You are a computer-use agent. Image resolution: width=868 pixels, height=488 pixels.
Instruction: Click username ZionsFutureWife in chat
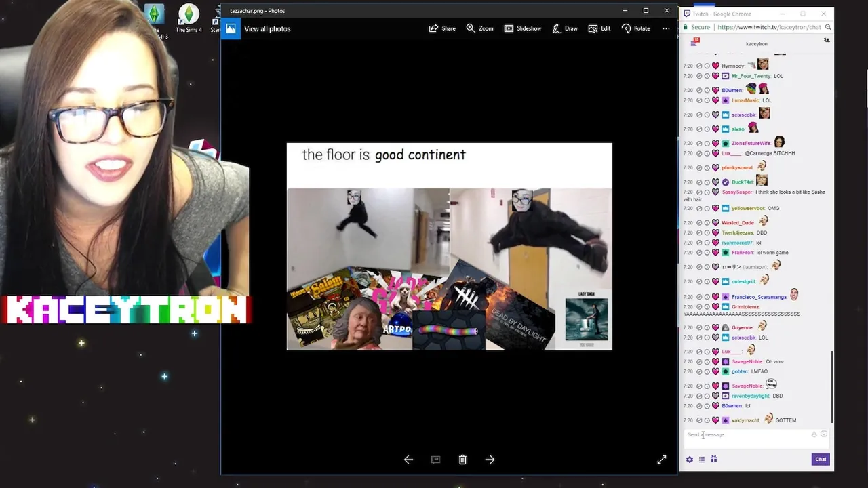751,144
